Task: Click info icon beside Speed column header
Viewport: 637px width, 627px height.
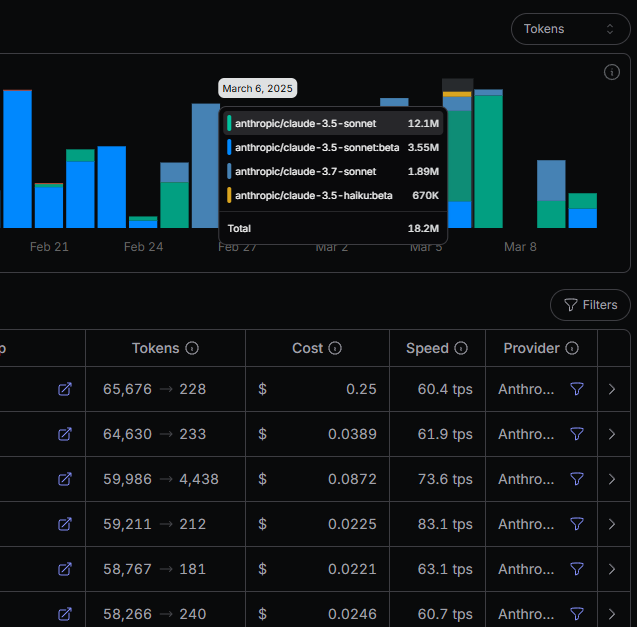Action: pos(461,348)
